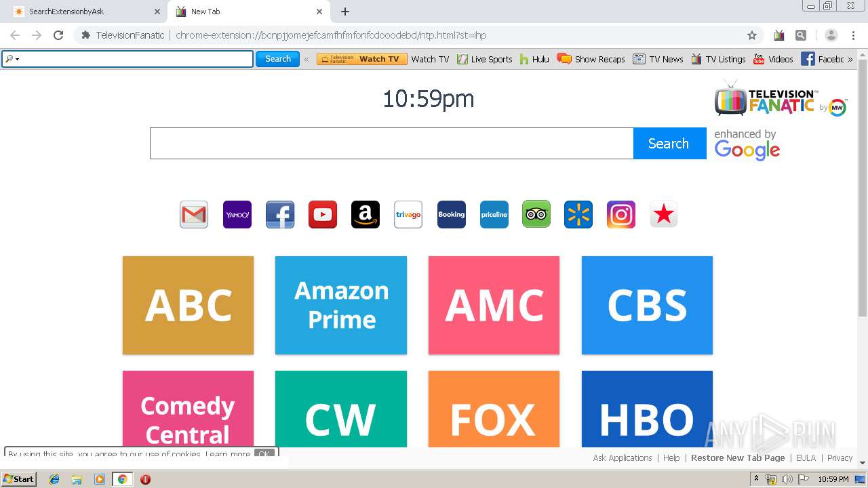Collapse toolbar with « chevron

[307, 59]
